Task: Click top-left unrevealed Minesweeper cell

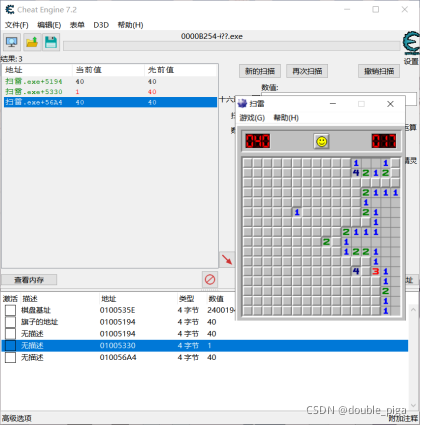Action: coord(247,163)
